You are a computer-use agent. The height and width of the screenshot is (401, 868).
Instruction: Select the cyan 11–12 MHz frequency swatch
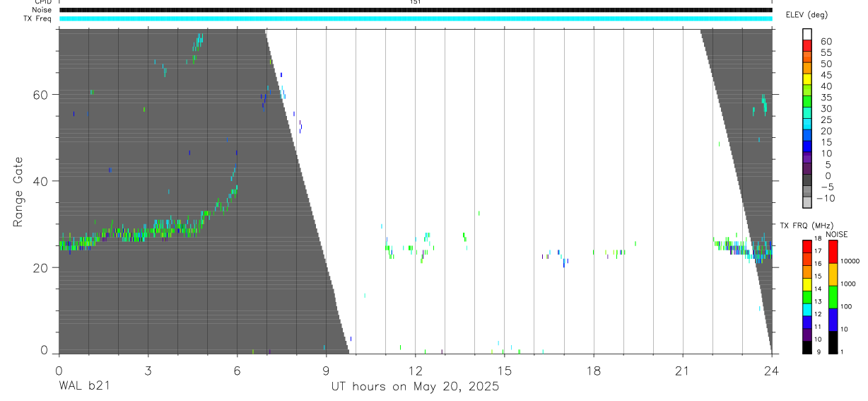tap(807, 309)
